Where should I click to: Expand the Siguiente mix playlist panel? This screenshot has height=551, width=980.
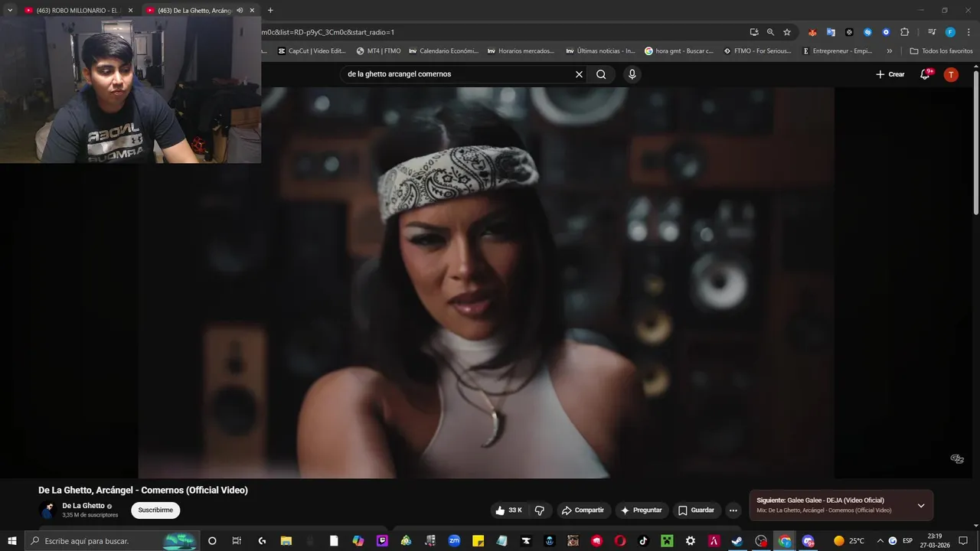pyautogui.click(x=921, y=505)
